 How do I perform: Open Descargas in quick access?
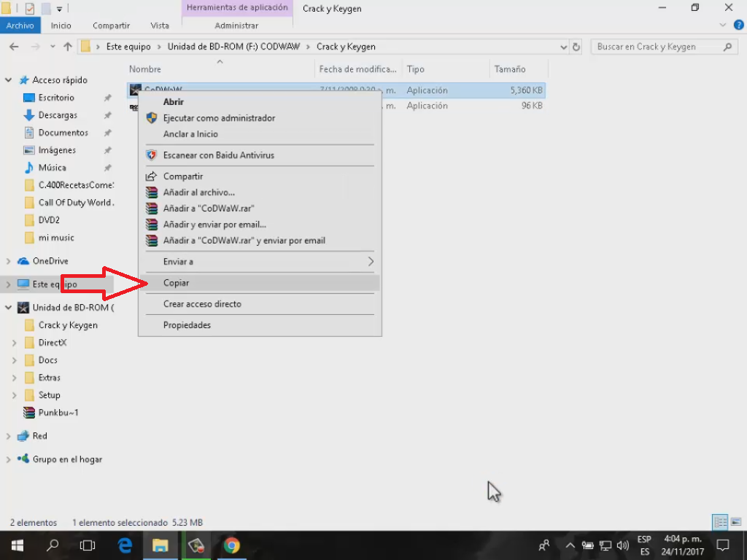pyautogui.click(x=58, y=115)
